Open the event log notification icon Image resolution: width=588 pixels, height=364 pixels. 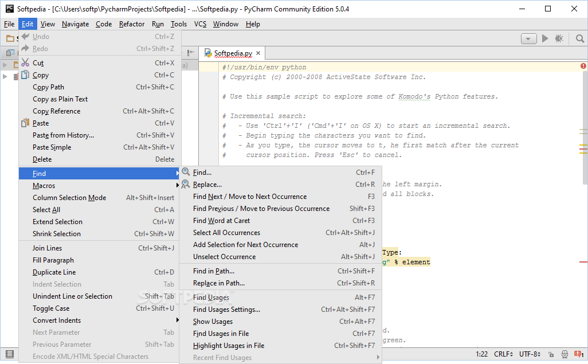[579, 354]
